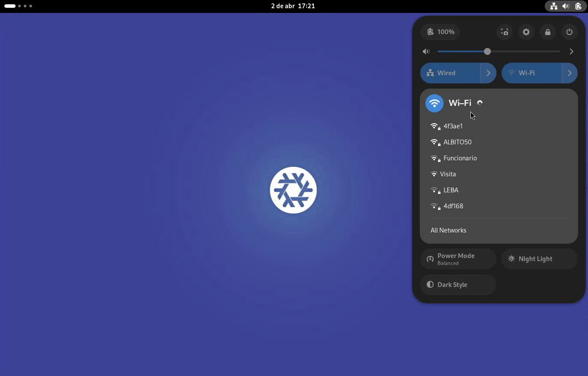
Task: Lock the screen with the padlock icon
Action: [x=548, y=32]
